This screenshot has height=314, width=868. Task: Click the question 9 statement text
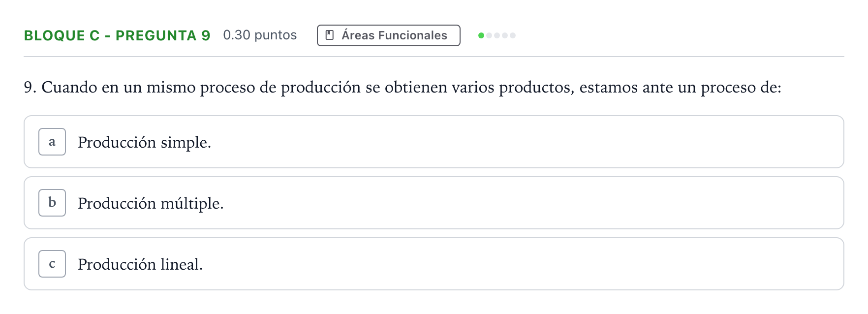(403, 87)
